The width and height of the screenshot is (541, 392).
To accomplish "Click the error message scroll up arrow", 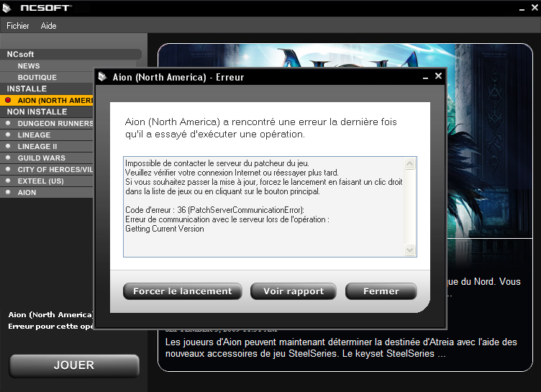I will tap(409, 163).
